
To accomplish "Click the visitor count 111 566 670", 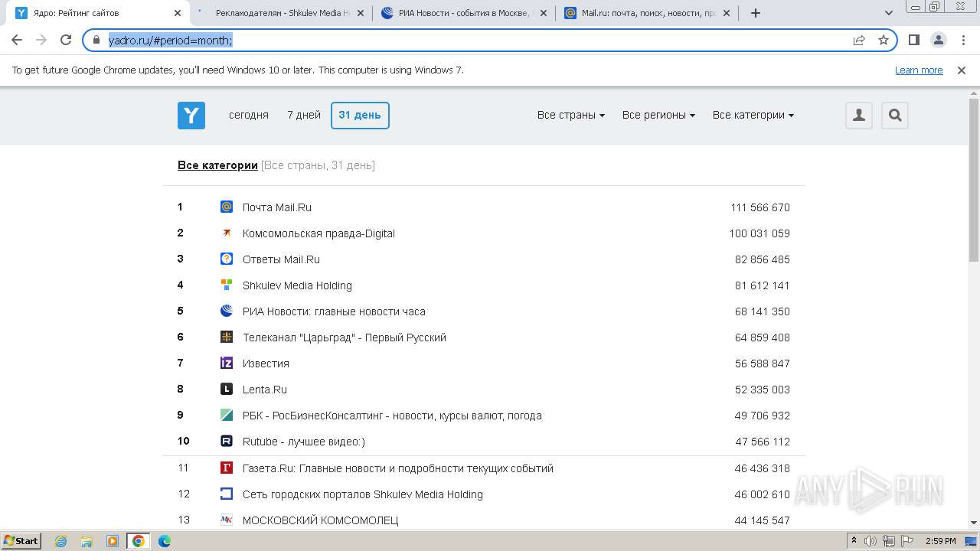I will tap(760, 207).
